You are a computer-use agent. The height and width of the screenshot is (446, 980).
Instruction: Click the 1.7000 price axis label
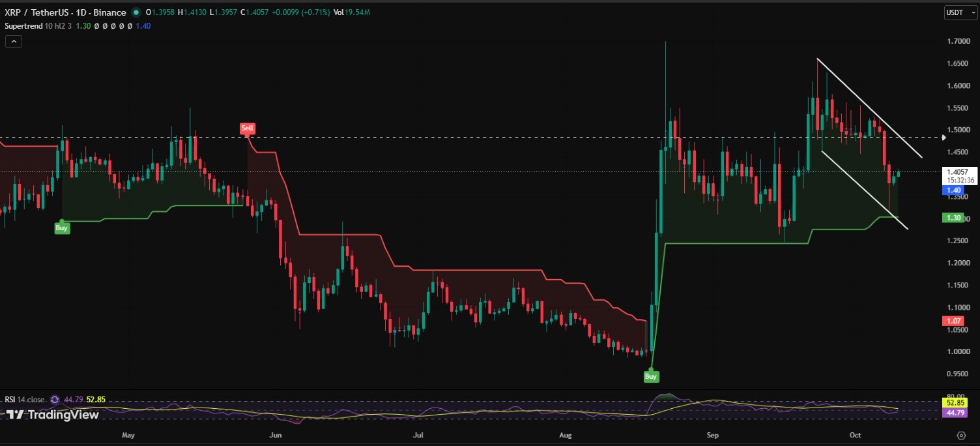(959, 42)
